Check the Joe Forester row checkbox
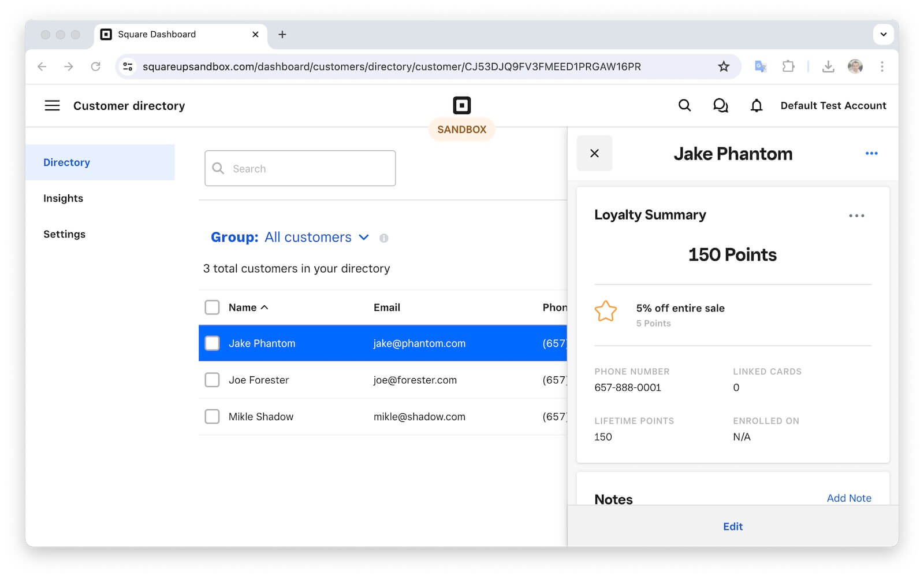Viewport: 924px width, 578px height. point(212,380)
